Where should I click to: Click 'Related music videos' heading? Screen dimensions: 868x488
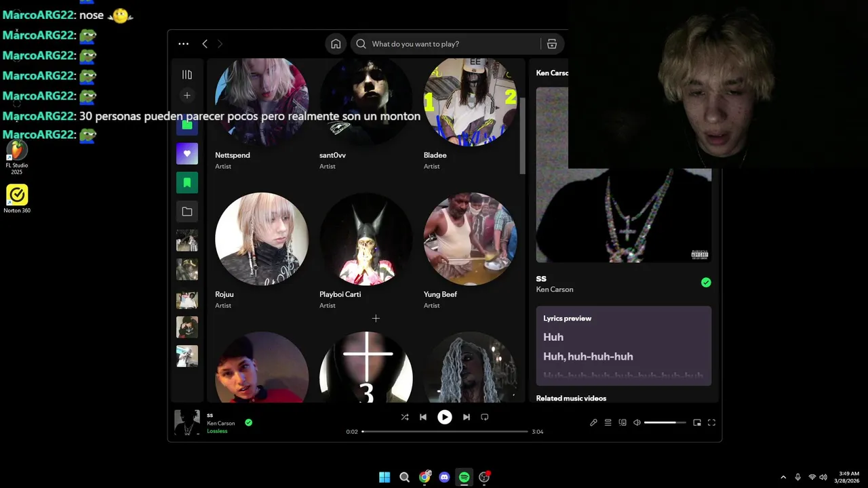(x=571, y=399)
